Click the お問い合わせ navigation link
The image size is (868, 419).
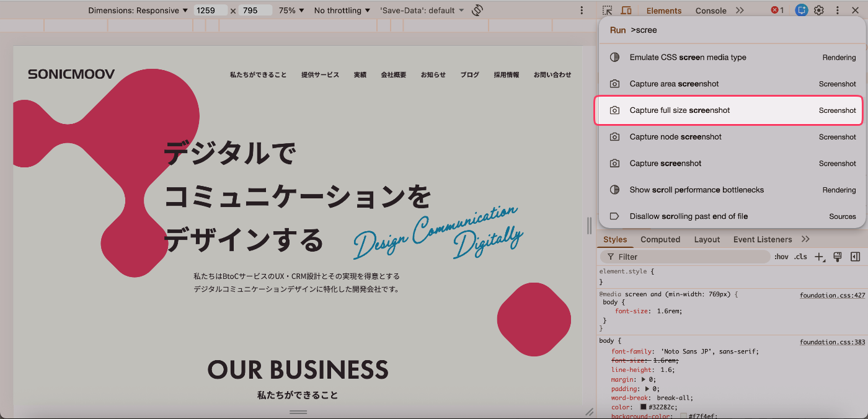tap(552, 74)
